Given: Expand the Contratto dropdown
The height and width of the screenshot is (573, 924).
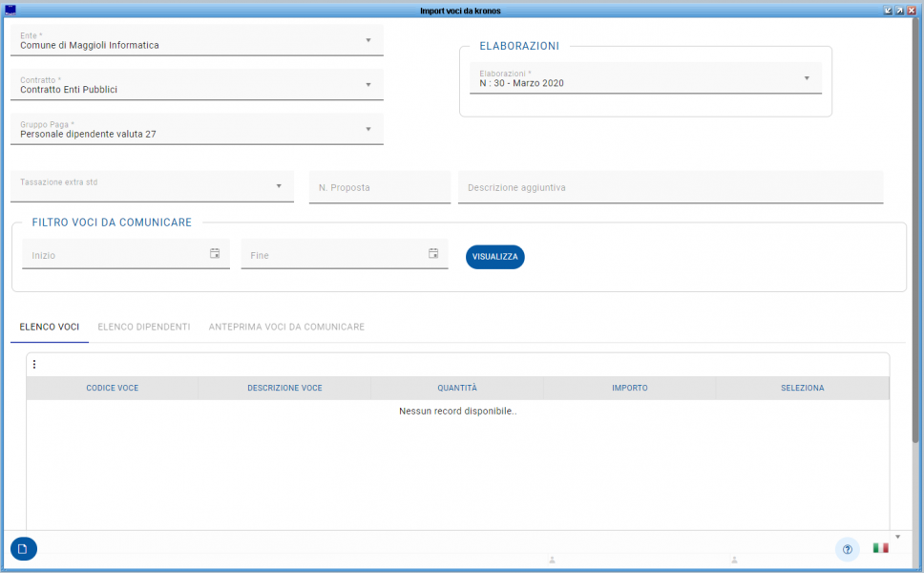Looking at the screenshot, I should click(x=368, y=85).
